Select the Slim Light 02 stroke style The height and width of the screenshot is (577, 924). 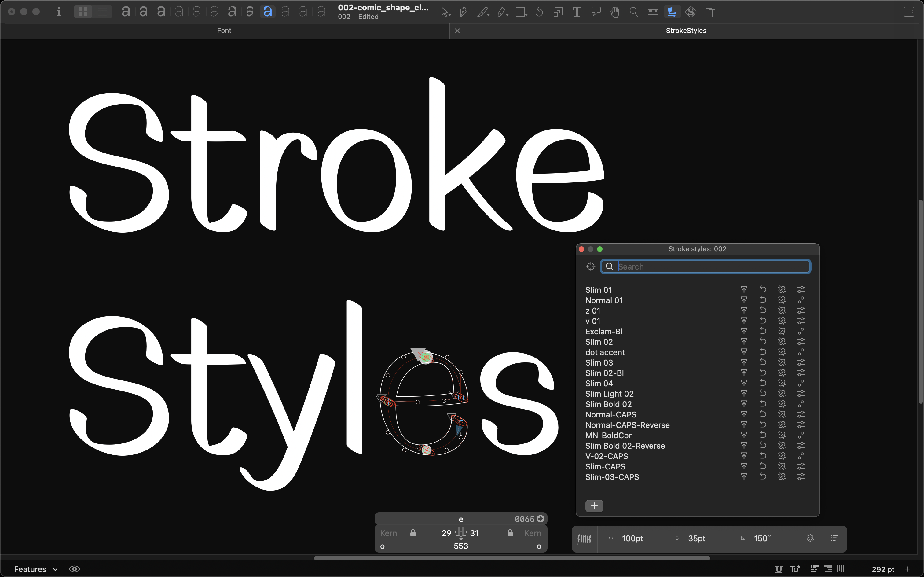[x=609, y=394]
